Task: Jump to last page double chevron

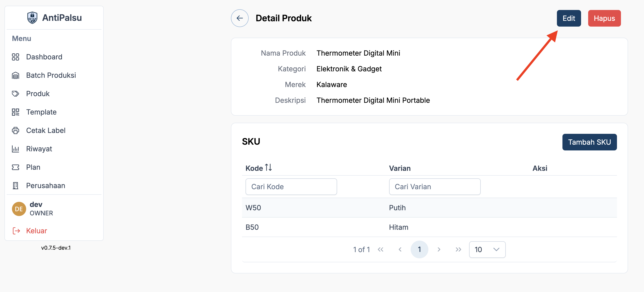Action: [x=458, y=249]
